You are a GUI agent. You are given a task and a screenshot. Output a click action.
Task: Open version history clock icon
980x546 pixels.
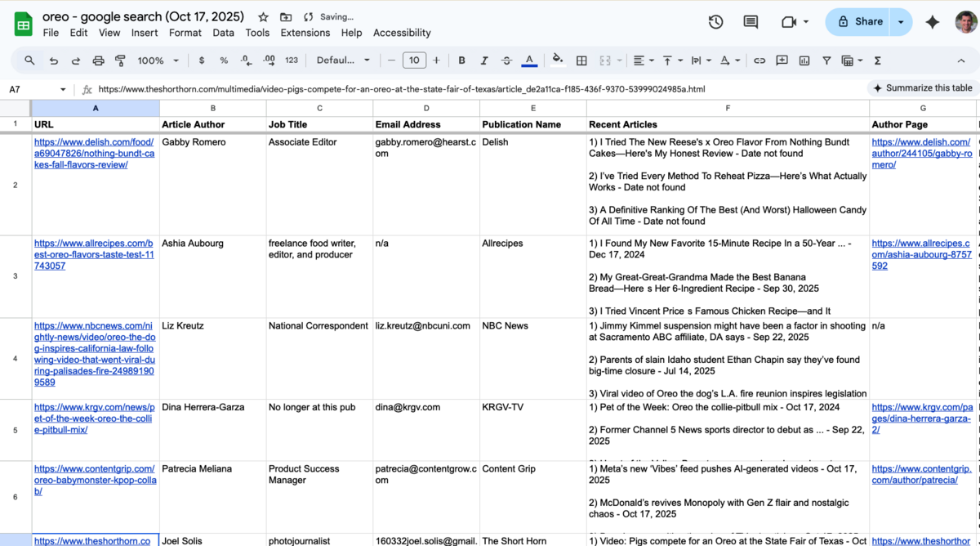point(715,22)
